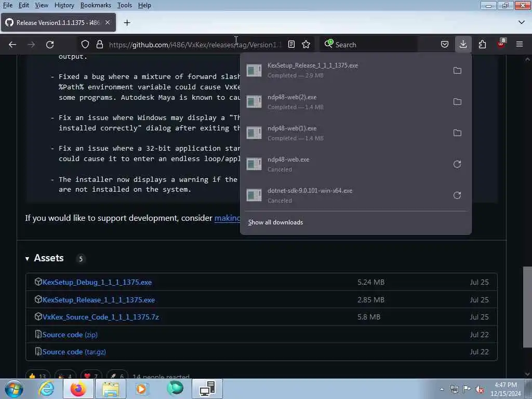Close the downloads panel via toolbar button
The width and height of the screenshot is (532, 399).
[x=463, y=45]
